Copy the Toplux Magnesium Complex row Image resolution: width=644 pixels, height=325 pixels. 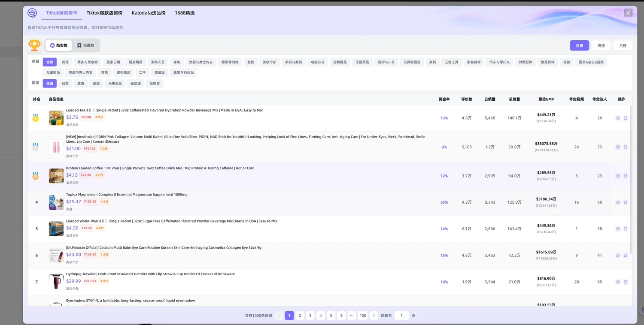coord(618,202)
